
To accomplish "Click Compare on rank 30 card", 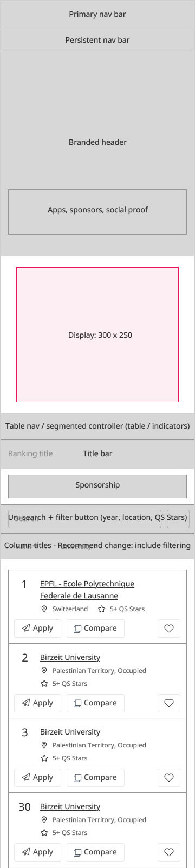I will tap(95, 852).
